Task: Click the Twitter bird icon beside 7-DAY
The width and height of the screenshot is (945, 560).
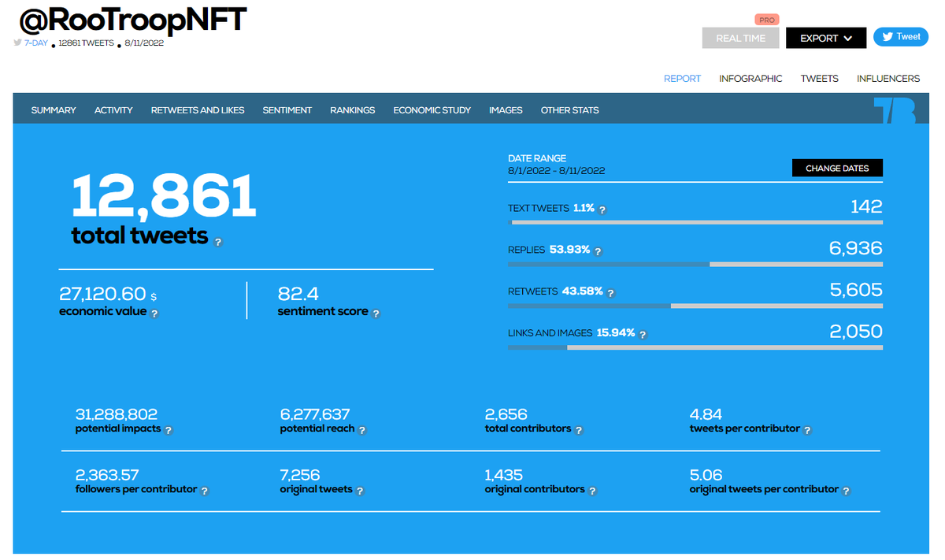Action: click(17, 43)
